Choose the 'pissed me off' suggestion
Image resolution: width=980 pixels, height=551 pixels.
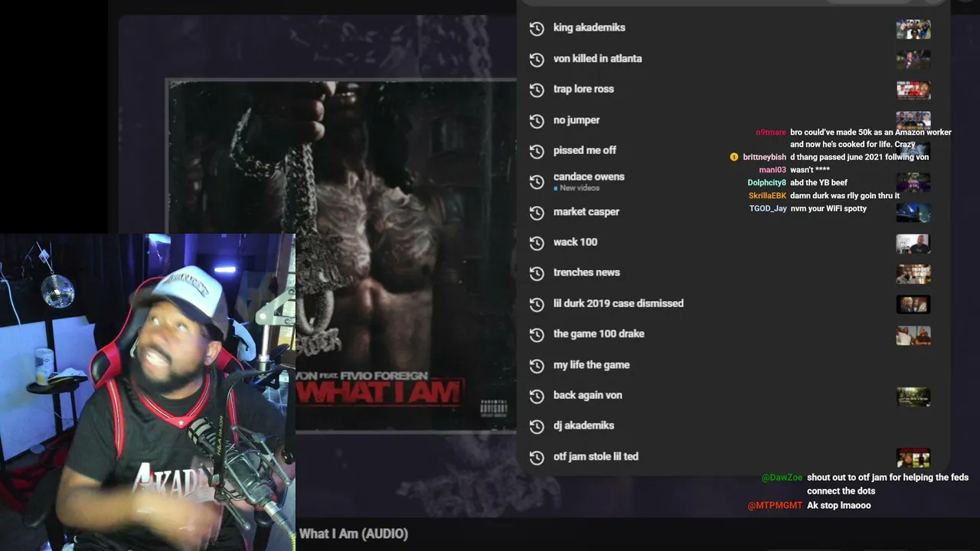coord(585,150)
